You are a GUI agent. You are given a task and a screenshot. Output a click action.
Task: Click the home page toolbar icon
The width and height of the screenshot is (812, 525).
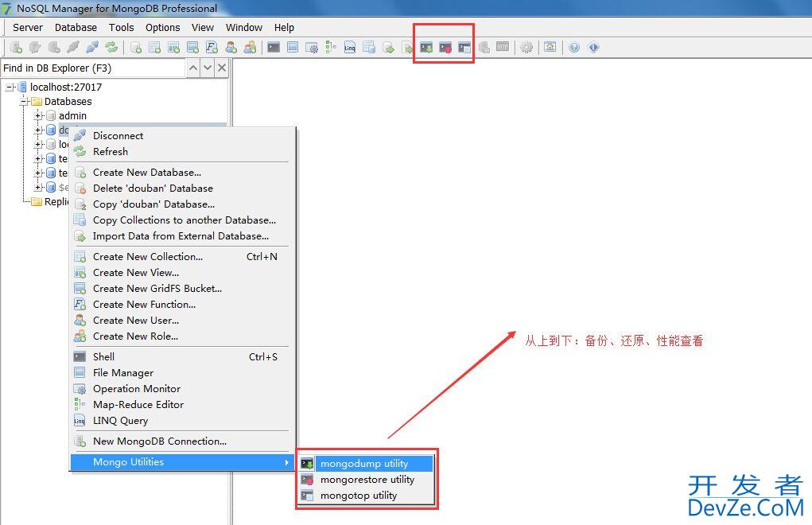550,48
